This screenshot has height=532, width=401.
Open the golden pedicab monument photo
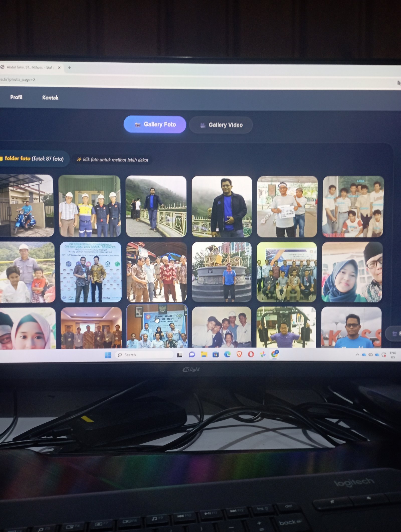click(222, 272)
